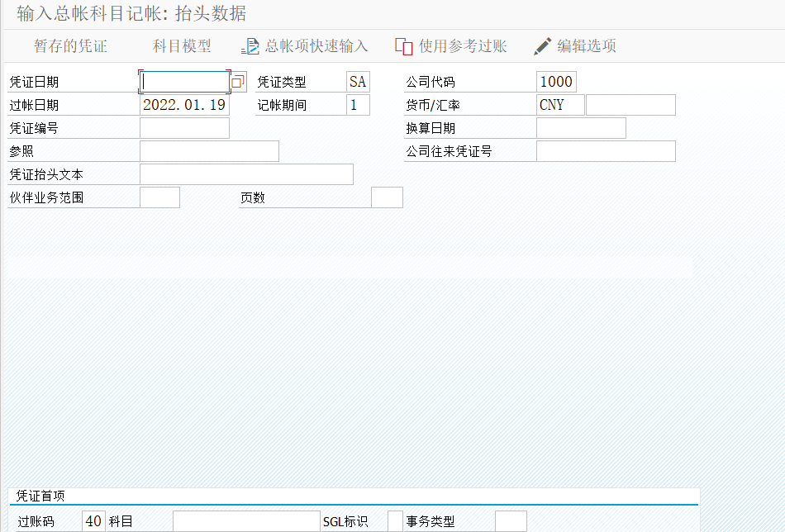Click the 参照 label
This screenshot has height=532, width=785.
(x=21, y=151)
